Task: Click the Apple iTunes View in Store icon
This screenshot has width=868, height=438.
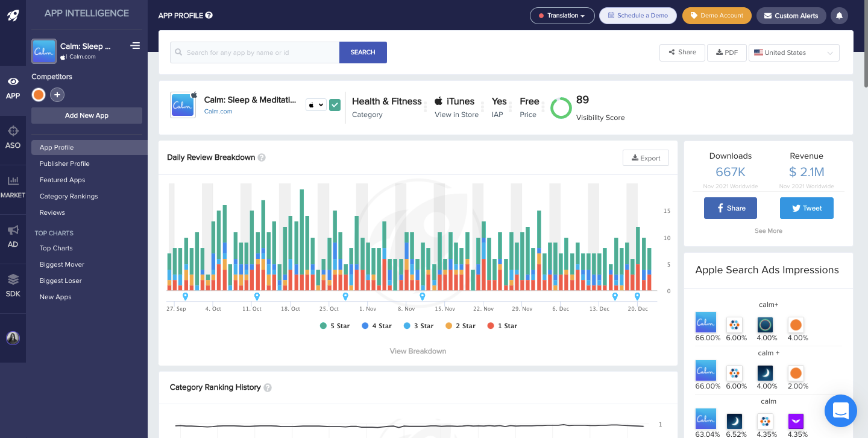Action: point(439,101)
